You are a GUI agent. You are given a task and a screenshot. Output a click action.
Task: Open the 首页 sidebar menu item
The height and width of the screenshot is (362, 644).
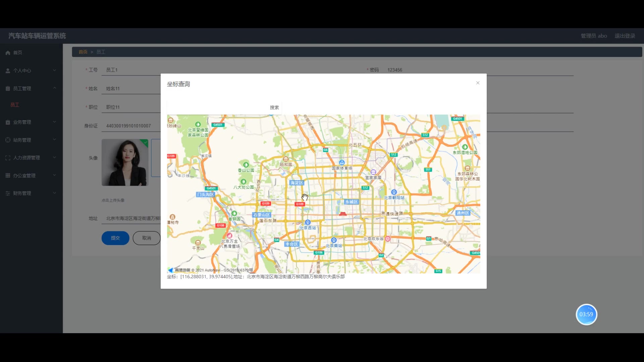pyautogui.click(x=31, y=53)
